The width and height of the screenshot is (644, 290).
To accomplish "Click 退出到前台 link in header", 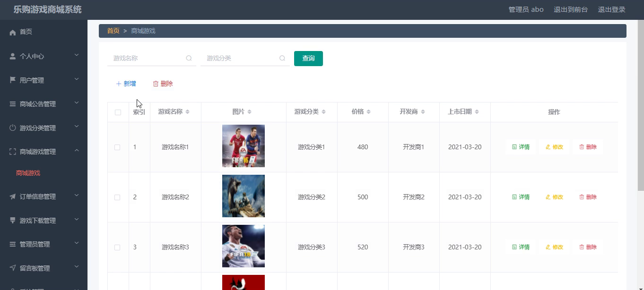I will tap(571, 9).
